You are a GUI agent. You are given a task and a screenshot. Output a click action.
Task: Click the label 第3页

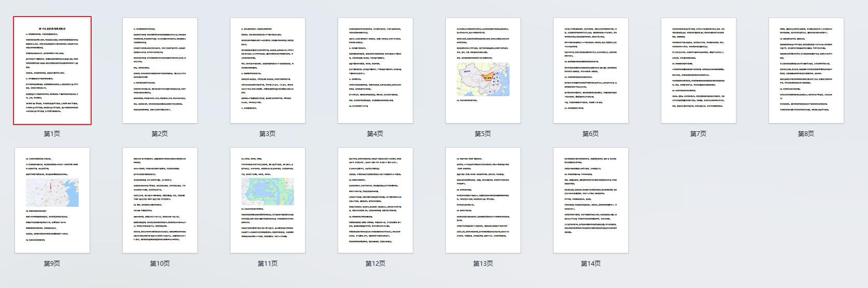point(267,134)
